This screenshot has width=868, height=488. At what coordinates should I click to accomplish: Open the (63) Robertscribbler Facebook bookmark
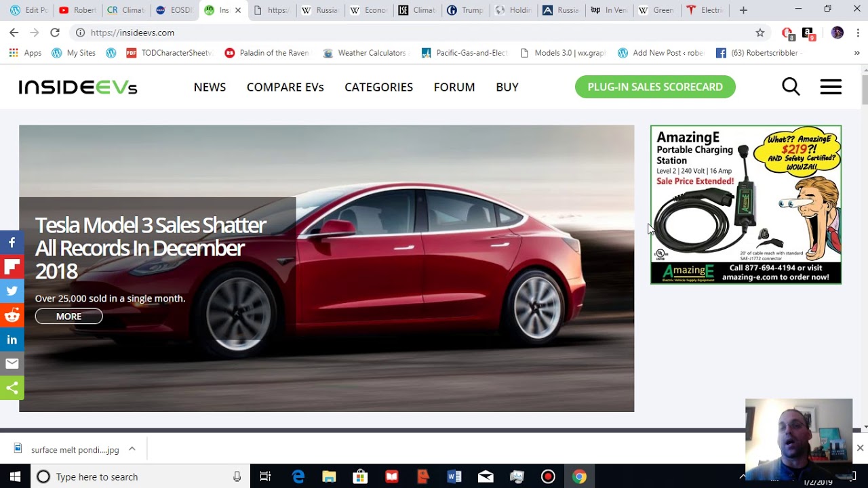[x=759, y=53]
